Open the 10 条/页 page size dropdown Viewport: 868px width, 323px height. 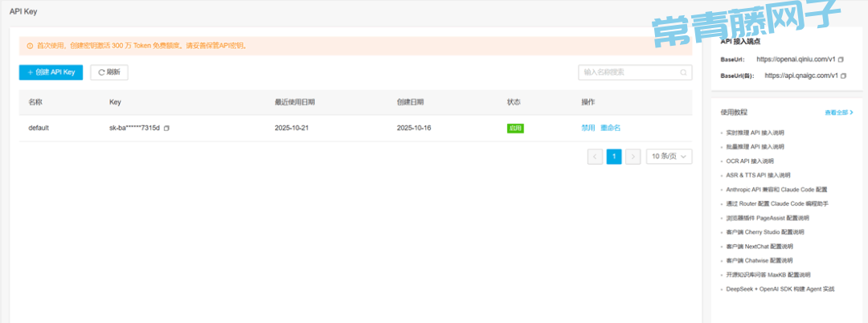click(669, 156)
